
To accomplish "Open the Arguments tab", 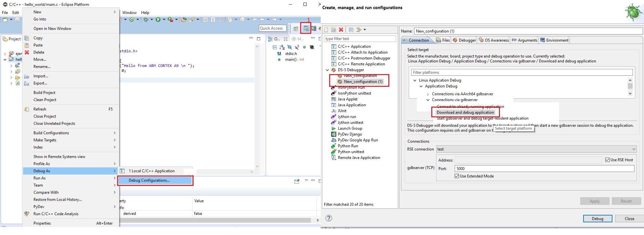I will 525,40.
